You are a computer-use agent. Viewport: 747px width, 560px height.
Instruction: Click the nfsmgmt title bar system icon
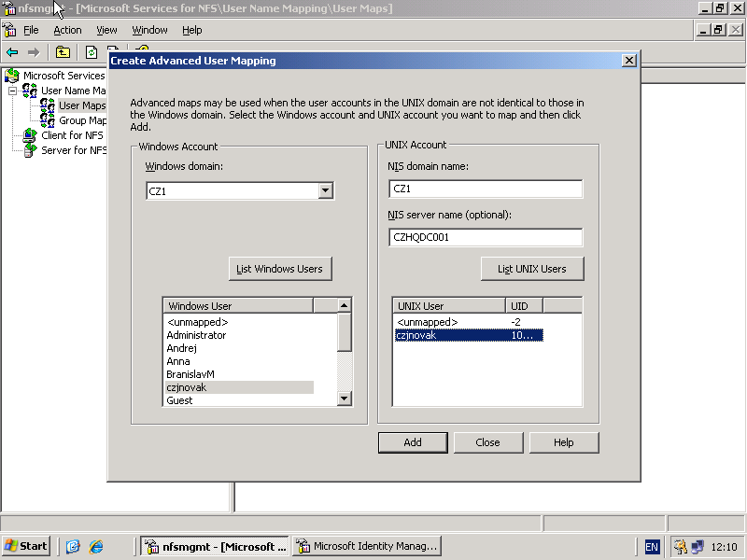point(9,8)
